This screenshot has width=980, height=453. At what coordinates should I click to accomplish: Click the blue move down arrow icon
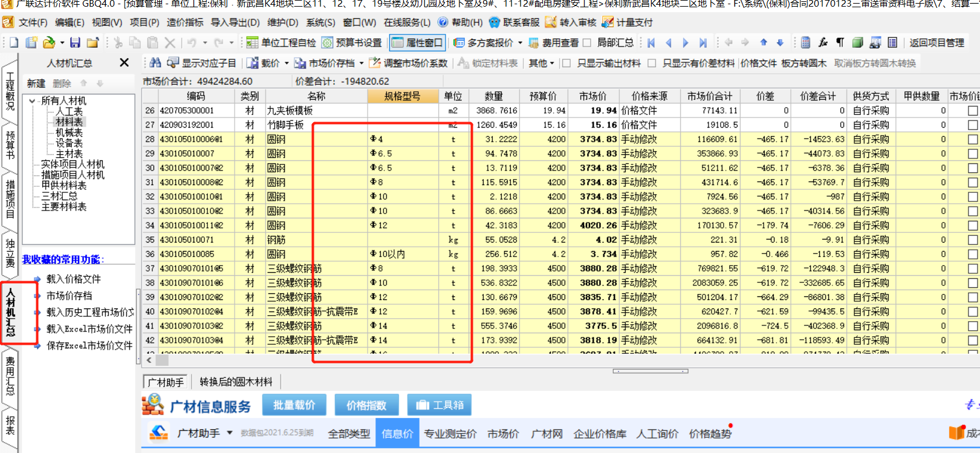click(780, 42)
